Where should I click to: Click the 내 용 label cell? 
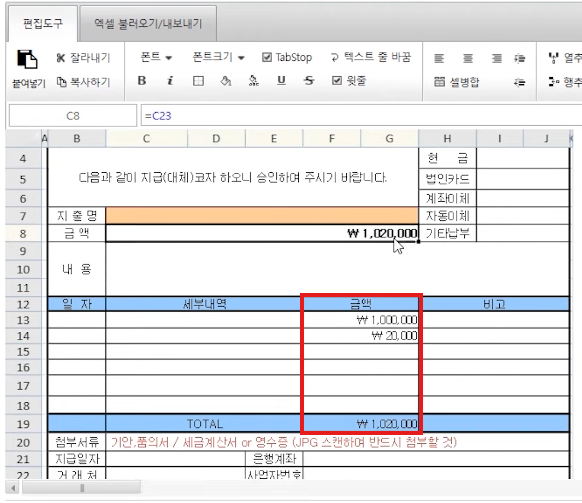pyautogui.click(x=77, y=269)
